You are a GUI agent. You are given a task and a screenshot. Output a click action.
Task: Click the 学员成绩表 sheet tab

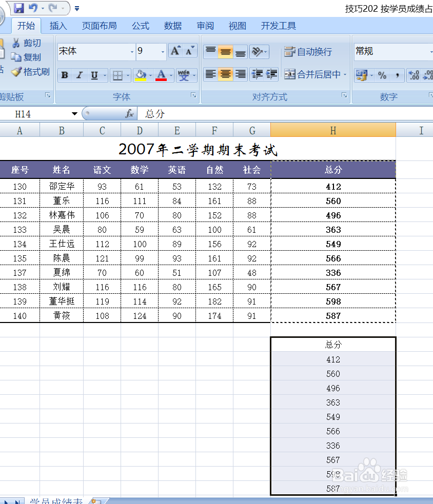click(56, 501)
